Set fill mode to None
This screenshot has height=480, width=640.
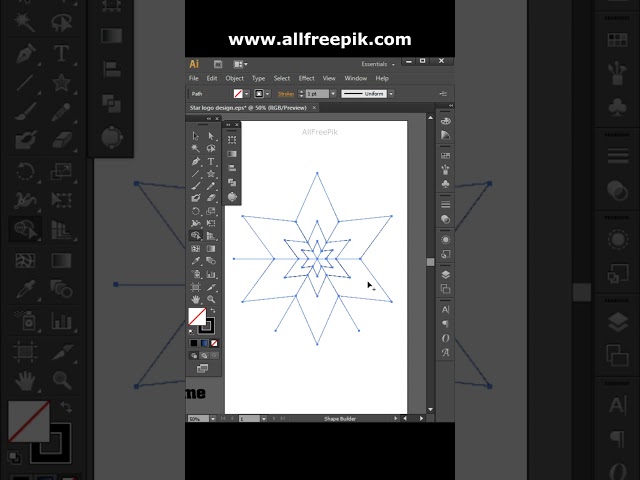(x=214, y=343)
